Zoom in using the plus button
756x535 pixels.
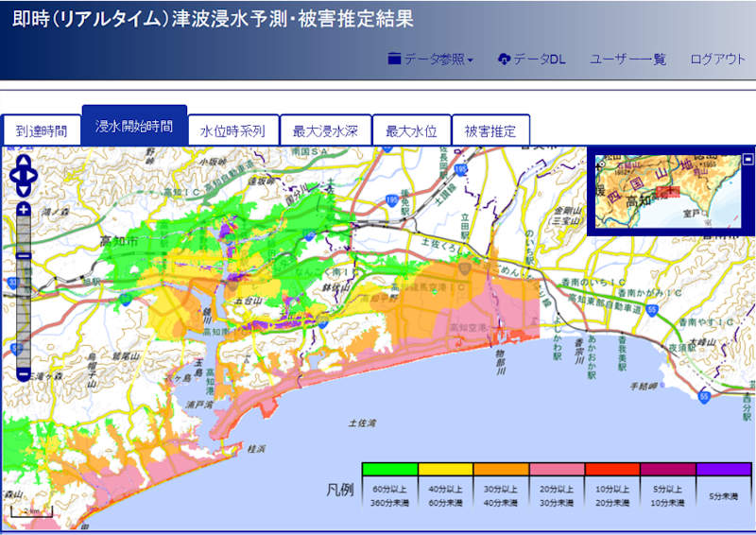tap(23, 210)
